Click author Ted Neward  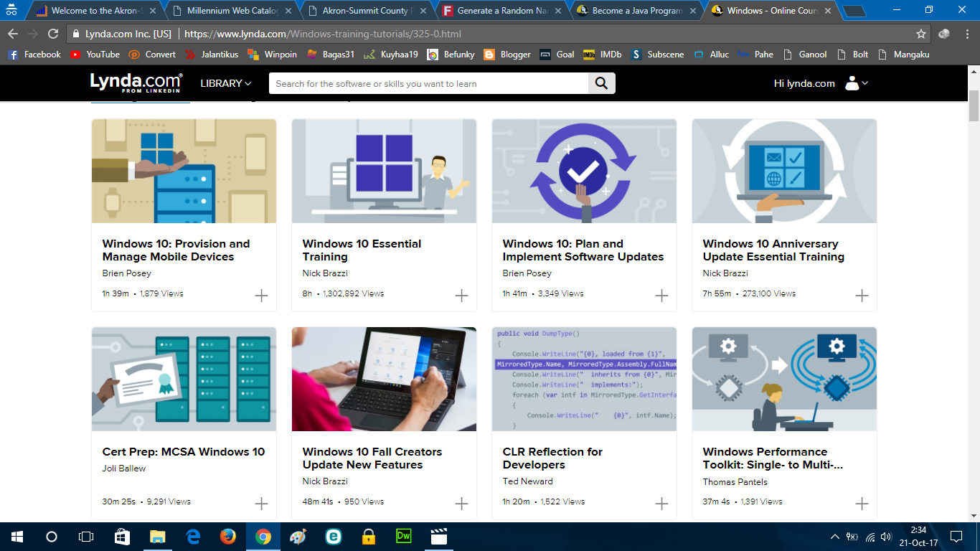[x=527, y=481]
